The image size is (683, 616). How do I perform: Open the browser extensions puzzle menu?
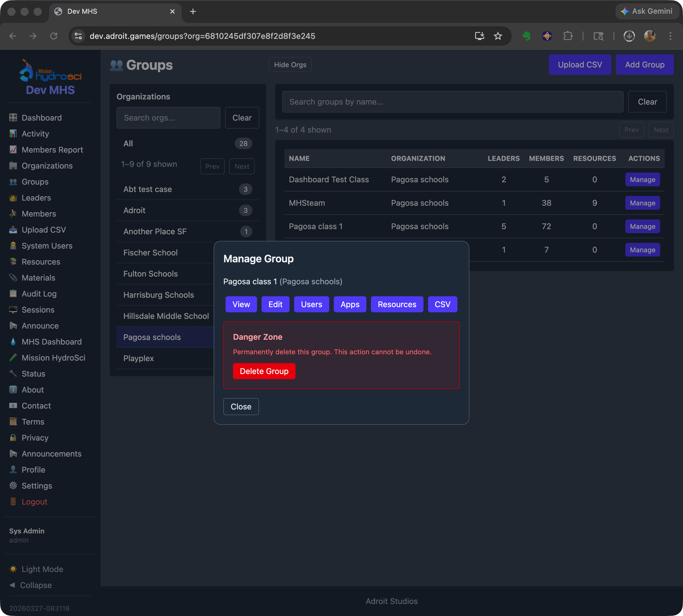point(568,36)
